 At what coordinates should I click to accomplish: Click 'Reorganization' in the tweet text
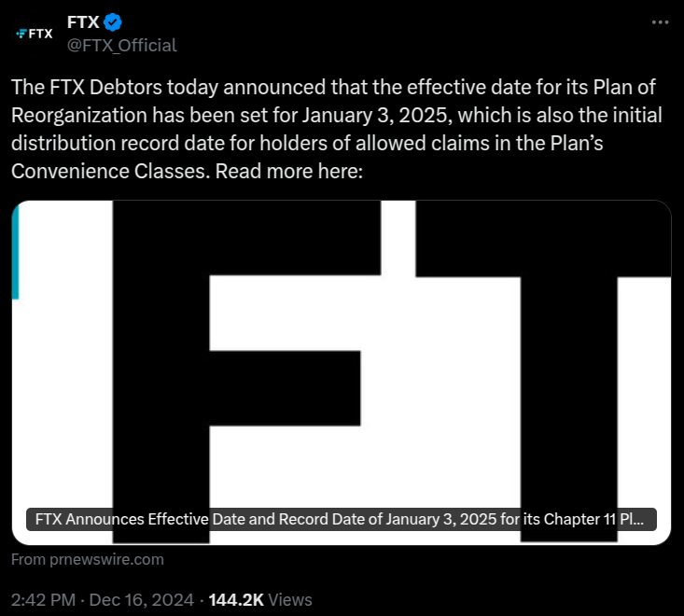(x=79, y=116)
